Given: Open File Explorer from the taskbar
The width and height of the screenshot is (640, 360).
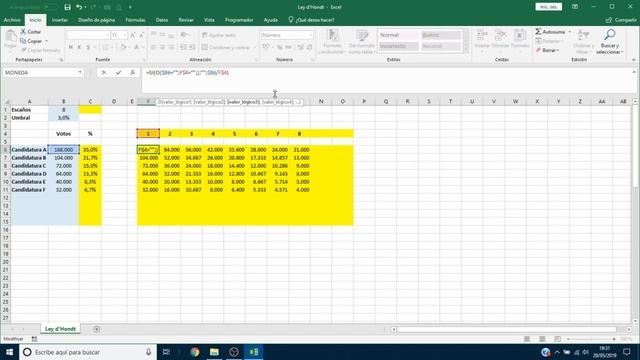Looking at the screenshot, I should pyautogui.click(x=214, y=352).
